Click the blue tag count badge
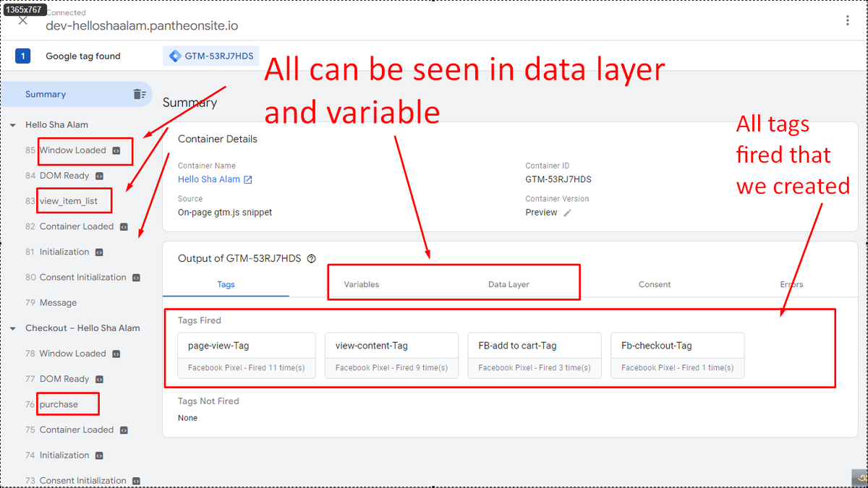Viewport: 868px width, 488px height. [23, 56]
